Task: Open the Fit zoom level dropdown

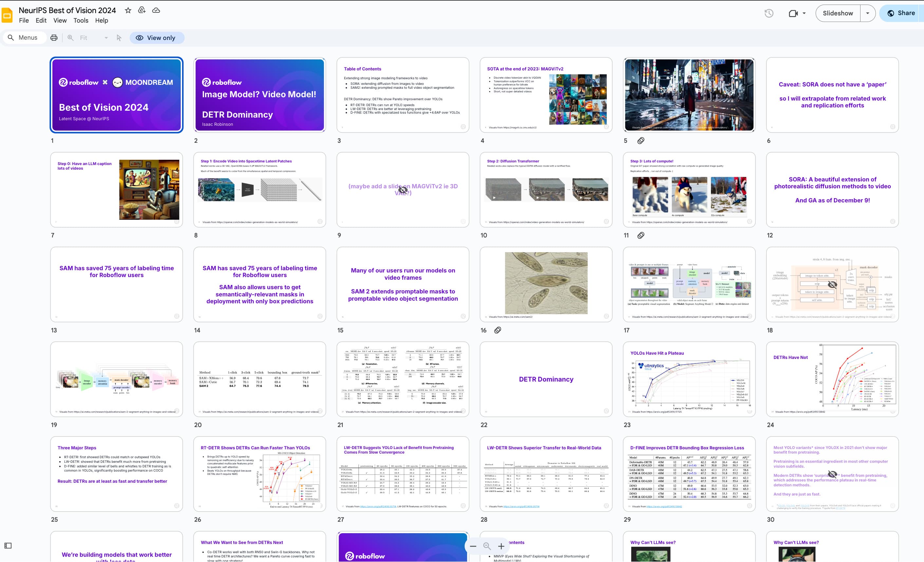Action: 94,38
